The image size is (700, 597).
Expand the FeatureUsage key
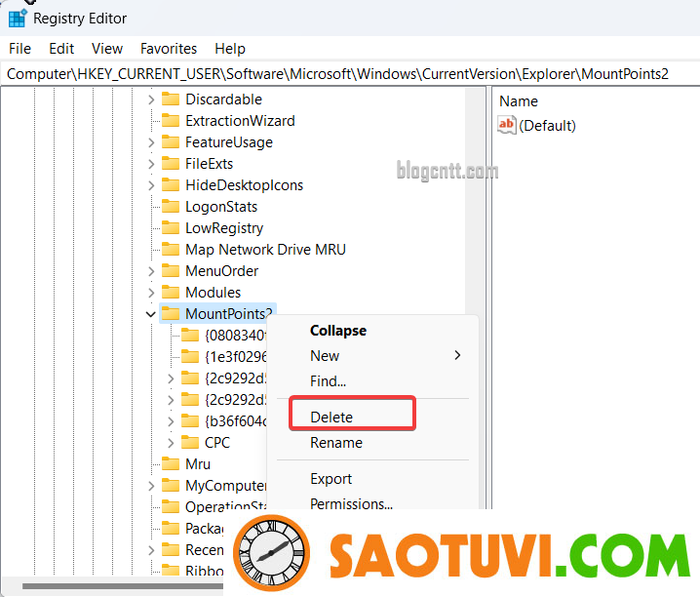pyautogui.click(x=151, y=142)
